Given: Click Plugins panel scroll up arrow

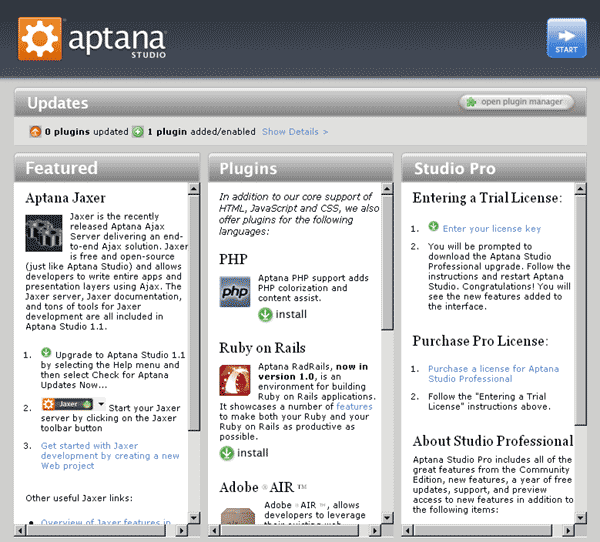Looking at the screenshot, I should (x=387, y=189).
